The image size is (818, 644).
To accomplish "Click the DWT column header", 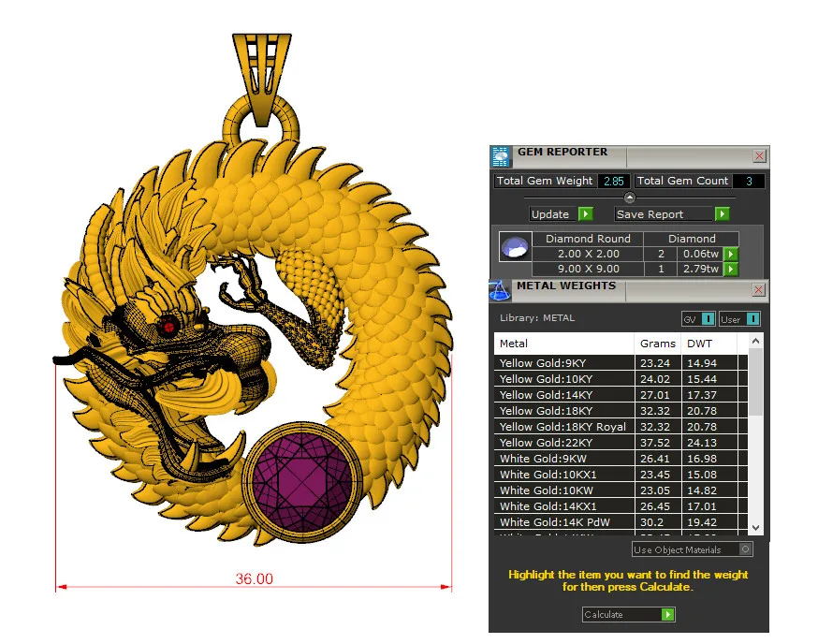I will point(709,344).
